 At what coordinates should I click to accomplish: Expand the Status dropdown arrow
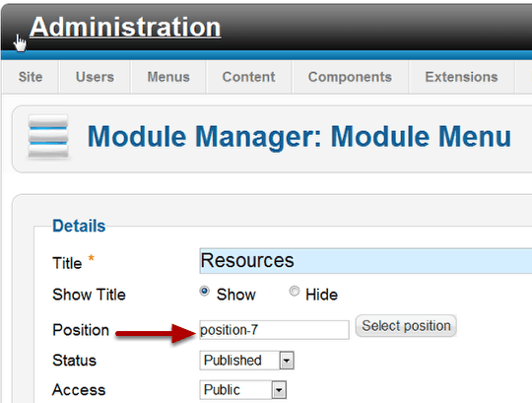(287, 361)
